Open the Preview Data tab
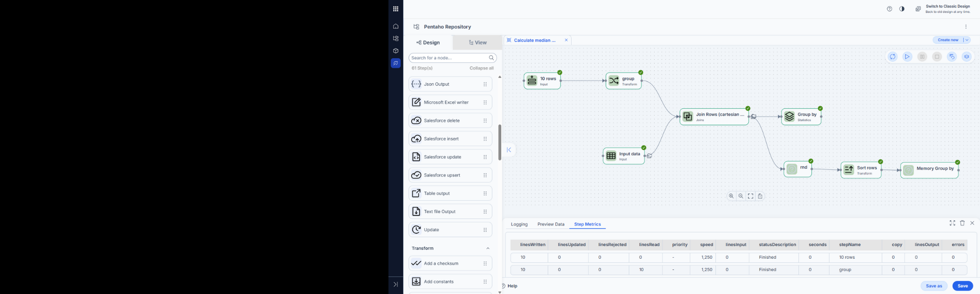The image size is (980, 294). [x=550, y=224]
